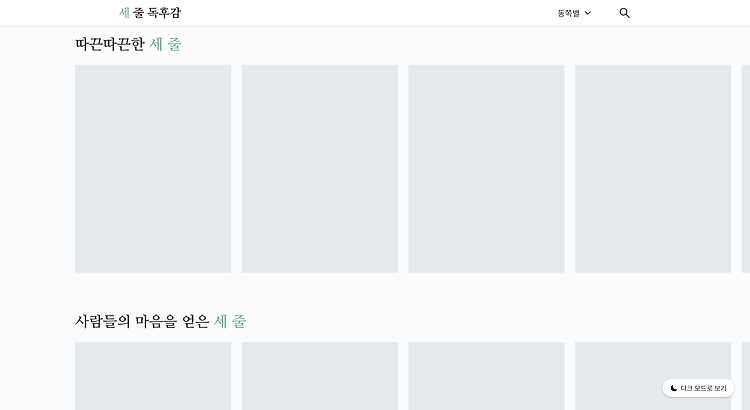
Task: Click partial fifth card in 사람들의 마음을 얻은 row
Action: click(746, 376)
